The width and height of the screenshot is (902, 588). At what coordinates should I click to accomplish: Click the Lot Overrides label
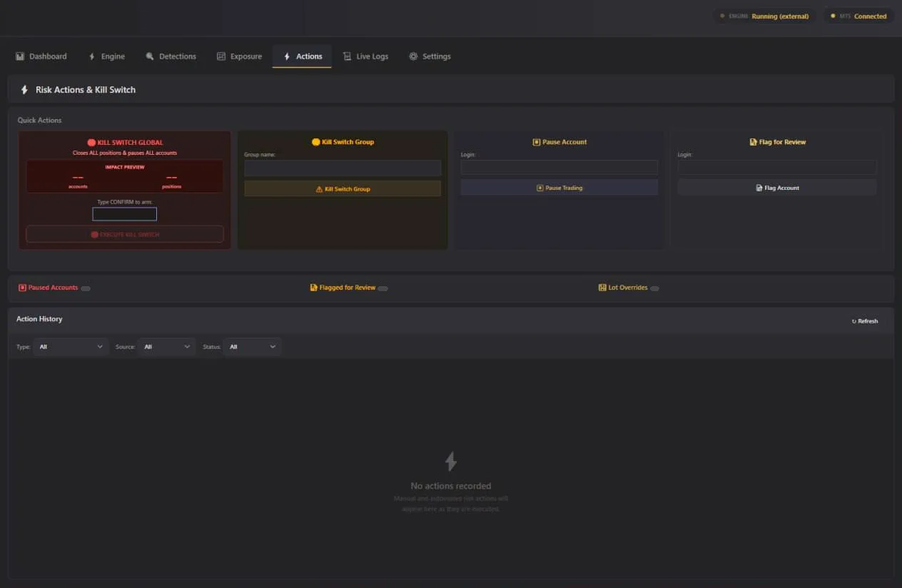(x=628, y=288)
